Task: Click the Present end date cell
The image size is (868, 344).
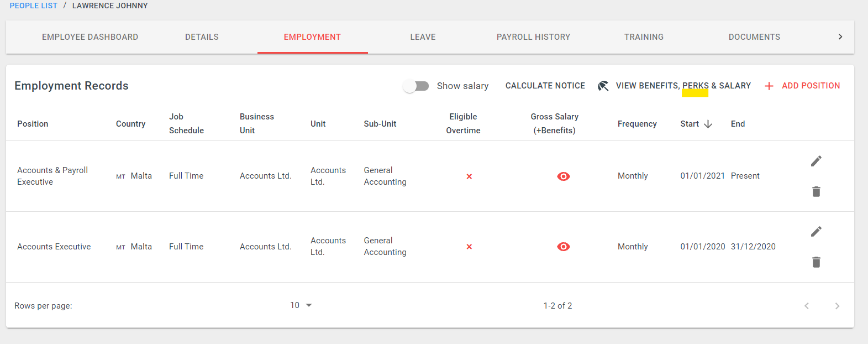Action: [745, 176]
